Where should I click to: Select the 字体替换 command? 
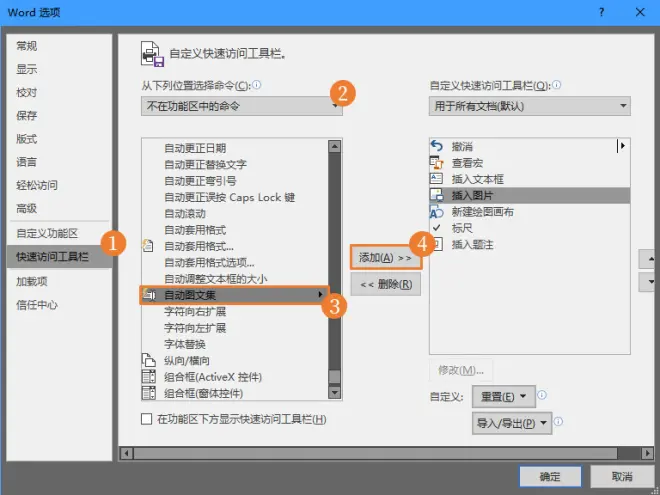click(x=235, y=344)
